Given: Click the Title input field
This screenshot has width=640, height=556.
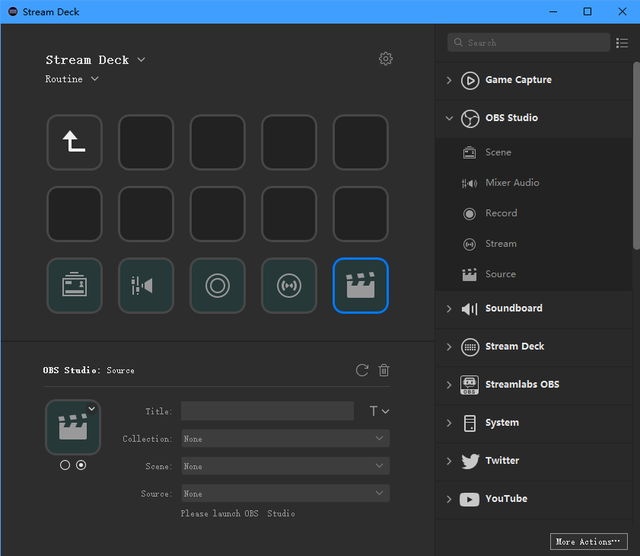Looking at the screenshot, I should [x=267, y=411].
